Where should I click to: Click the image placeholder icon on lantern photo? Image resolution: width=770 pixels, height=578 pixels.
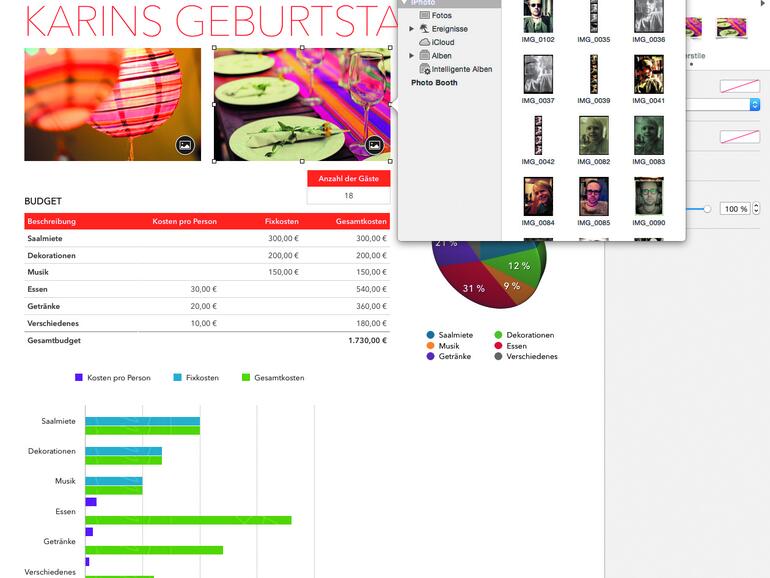185,145
